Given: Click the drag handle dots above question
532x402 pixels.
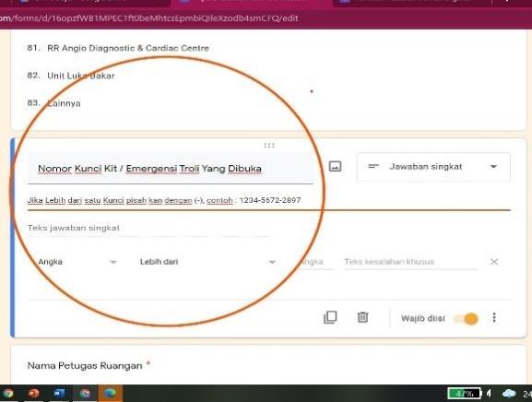Looking at the screenshot, I should (x=269, y=146).
